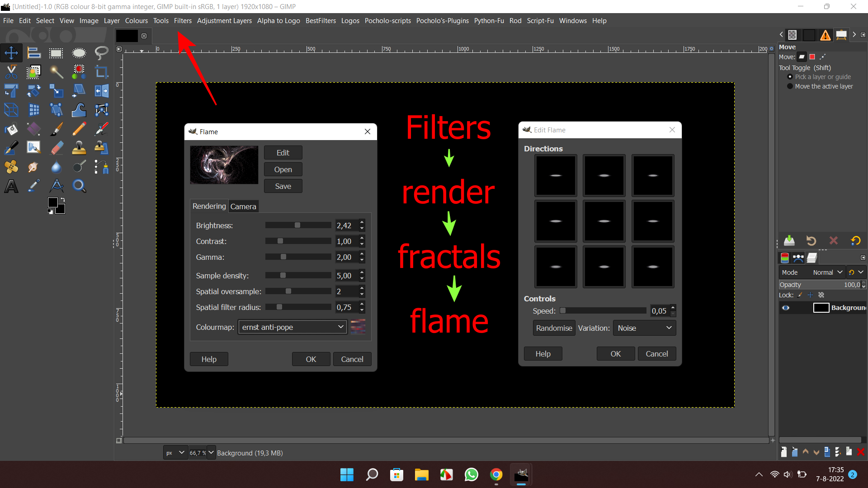Choose the Airbrush tool
The height and width of the screenshot is (488, 868).
click(102, 129)
